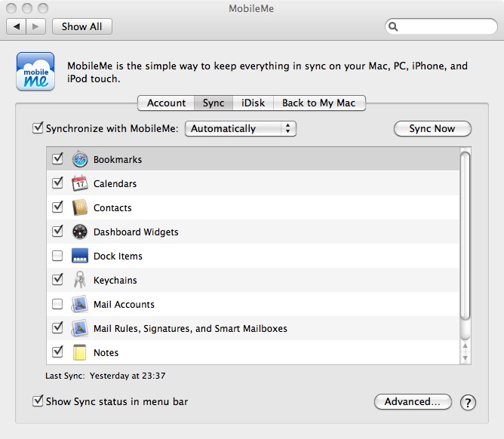
Task: Select the Keychains row label
Action: (115, 281)
